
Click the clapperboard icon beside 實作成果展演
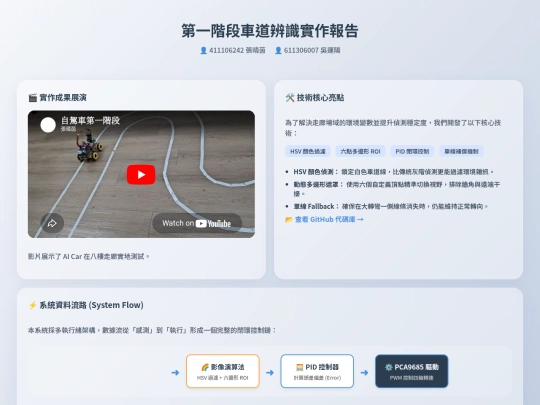click(x=33, y=98)
